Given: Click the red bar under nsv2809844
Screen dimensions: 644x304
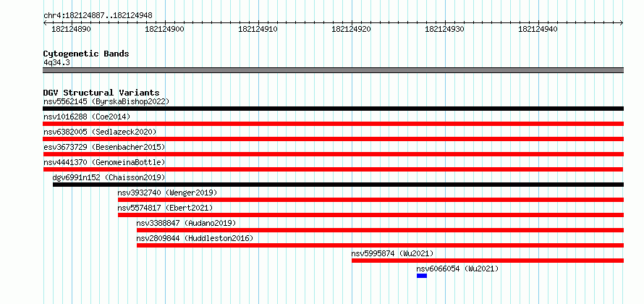Looking at the screenshot, I should [380, 245].
